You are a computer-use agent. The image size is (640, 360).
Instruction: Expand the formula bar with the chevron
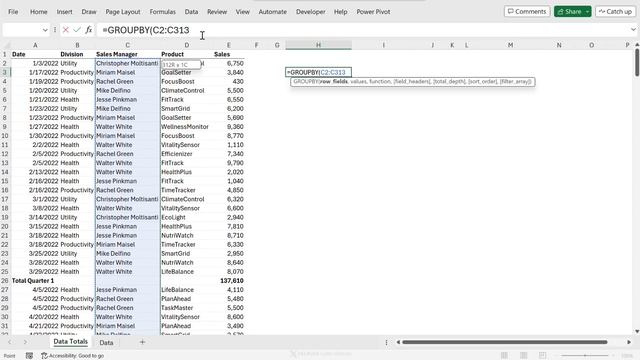point(633,29)
